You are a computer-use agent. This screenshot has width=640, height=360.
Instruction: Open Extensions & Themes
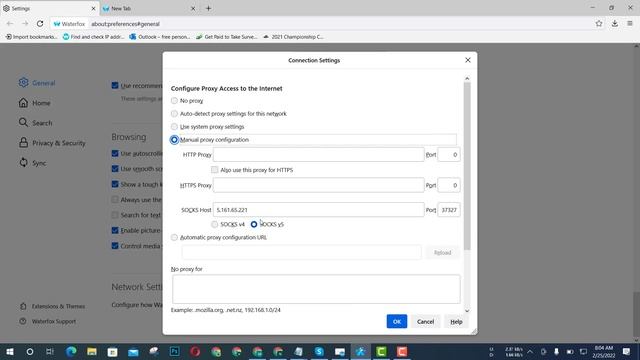point(52,306)
